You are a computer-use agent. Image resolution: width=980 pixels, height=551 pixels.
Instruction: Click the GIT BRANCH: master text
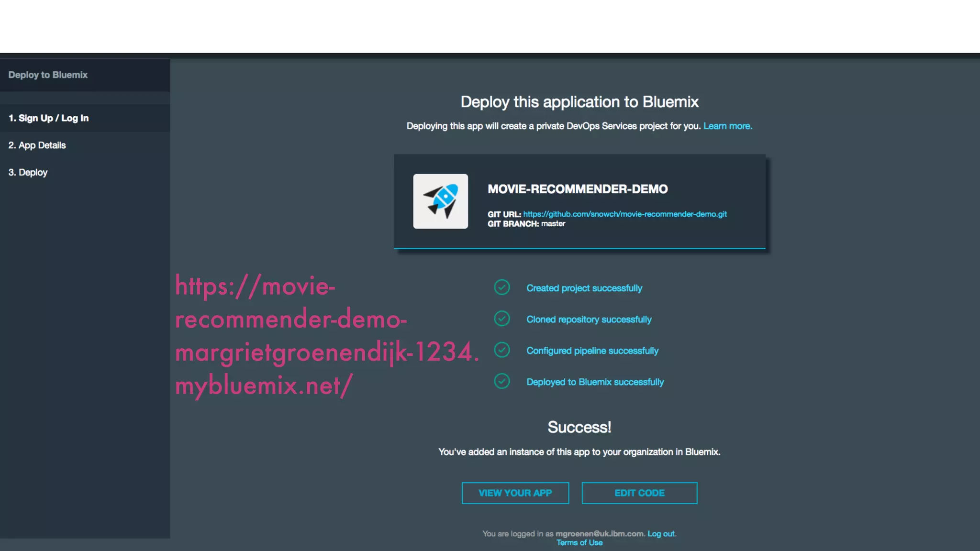click(526, 224)
